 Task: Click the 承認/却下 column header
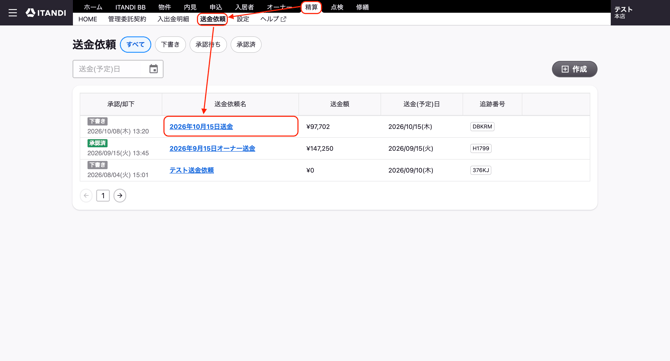pos(121,104)
